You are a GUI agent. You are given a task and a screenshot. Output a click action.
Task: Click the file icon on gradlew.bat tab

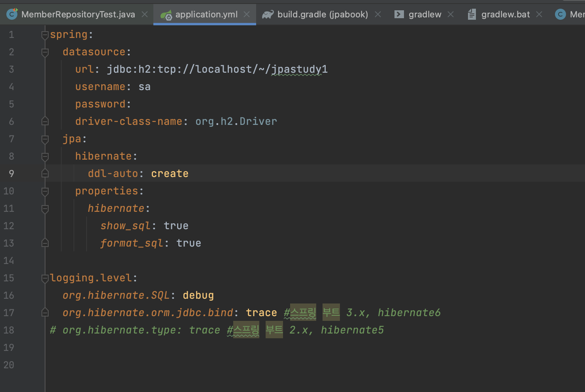pos(472,15)
